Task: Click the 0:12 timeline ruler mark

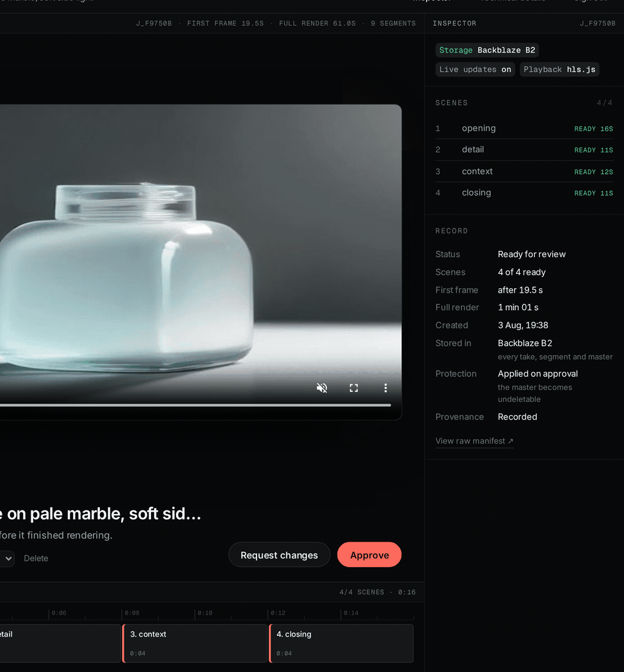Action: (x=278, y=613)
